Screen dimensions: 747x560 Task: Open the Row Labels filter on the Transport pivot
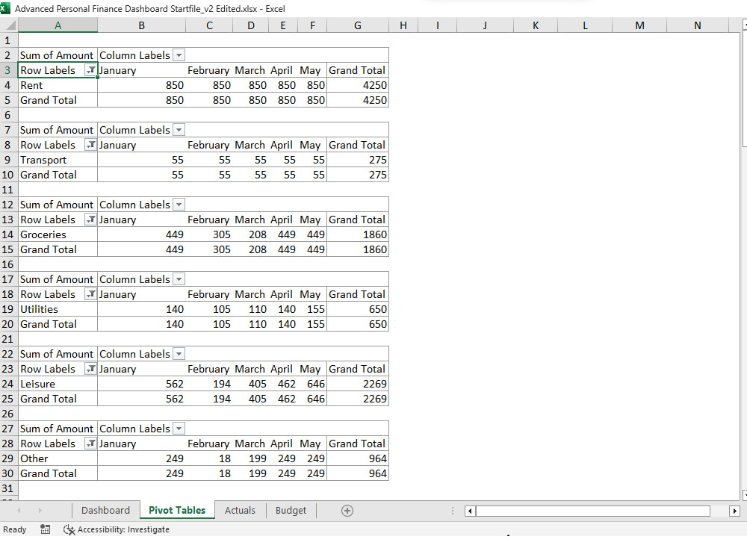click(90, 144)
